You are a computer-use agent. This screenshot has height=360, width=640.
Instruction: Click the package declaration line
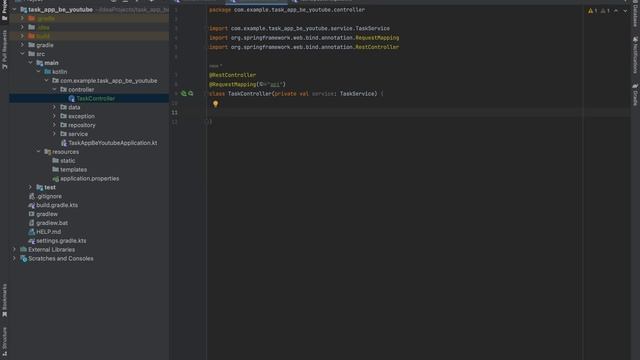pos(287,10)
